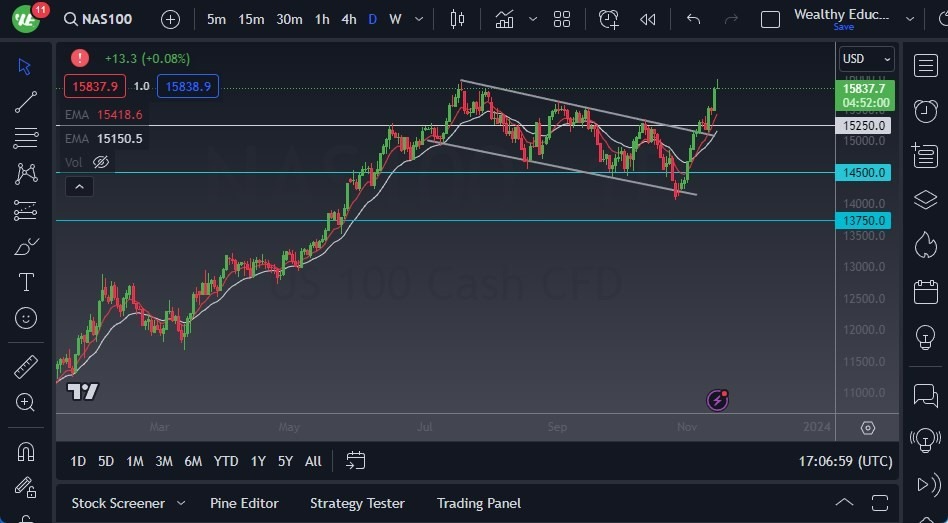
Task: Open the USD currency dropdown
Action: click(866, 59)
